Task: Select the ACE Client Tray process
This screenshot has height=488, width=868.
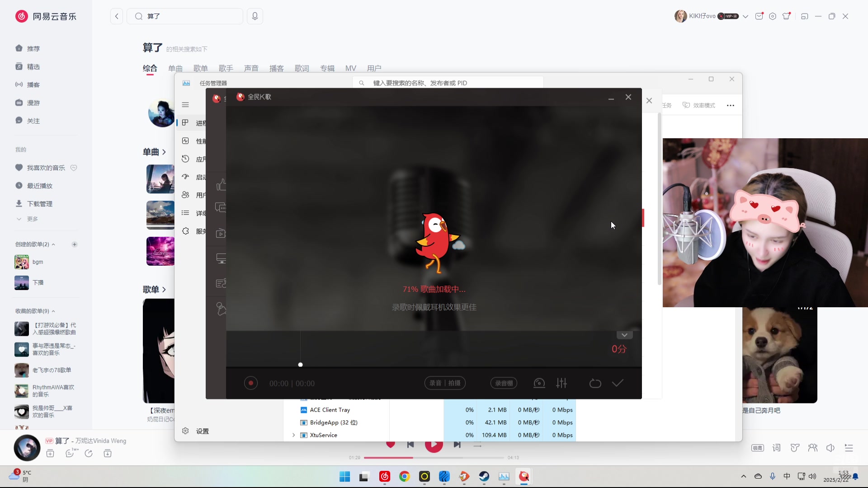Action: point(330,410)
